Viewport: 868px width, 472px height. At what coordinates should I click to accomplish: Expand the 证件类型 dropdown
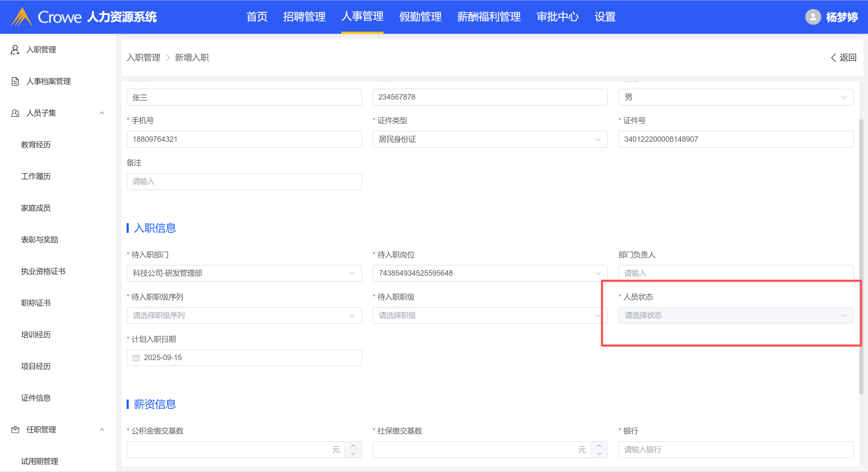pos(490,139)
